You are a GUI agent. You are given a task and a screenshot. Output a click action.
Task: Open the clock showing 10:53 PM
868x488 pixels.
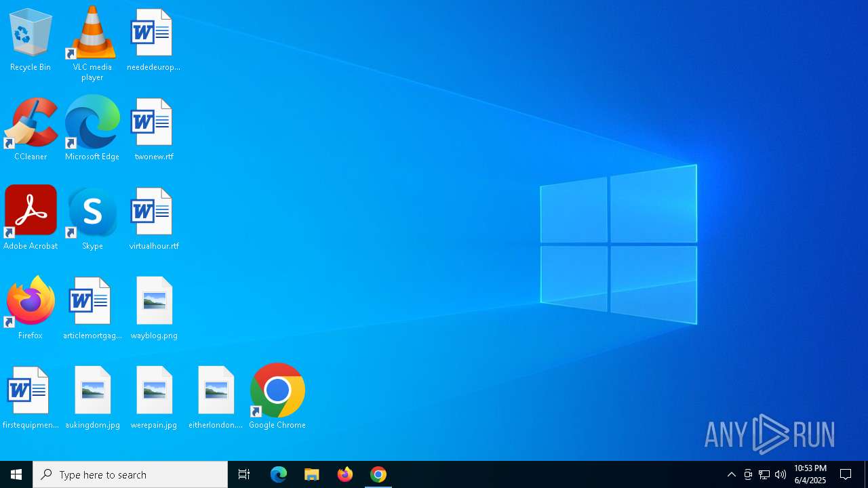coord(810,474)
